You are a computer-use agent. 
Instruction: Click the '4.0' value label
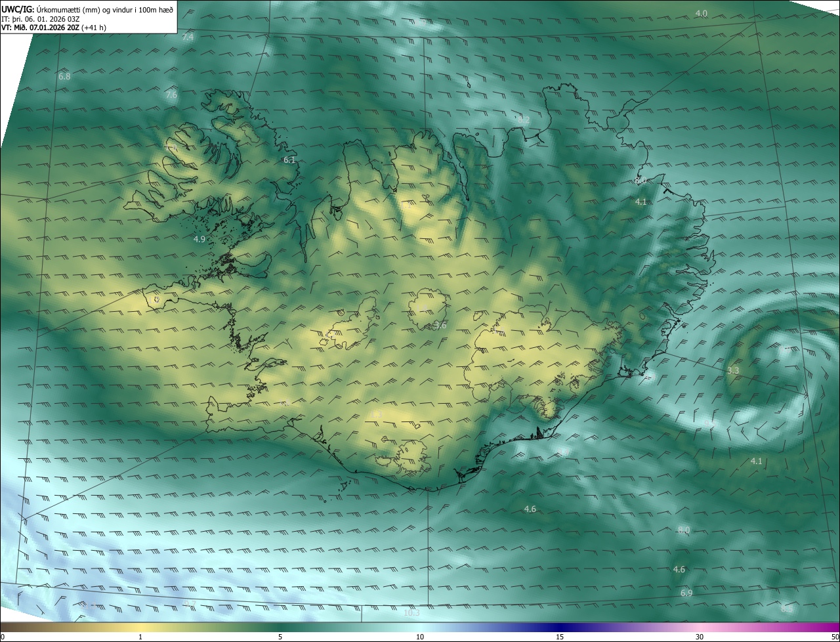(702, 14)
